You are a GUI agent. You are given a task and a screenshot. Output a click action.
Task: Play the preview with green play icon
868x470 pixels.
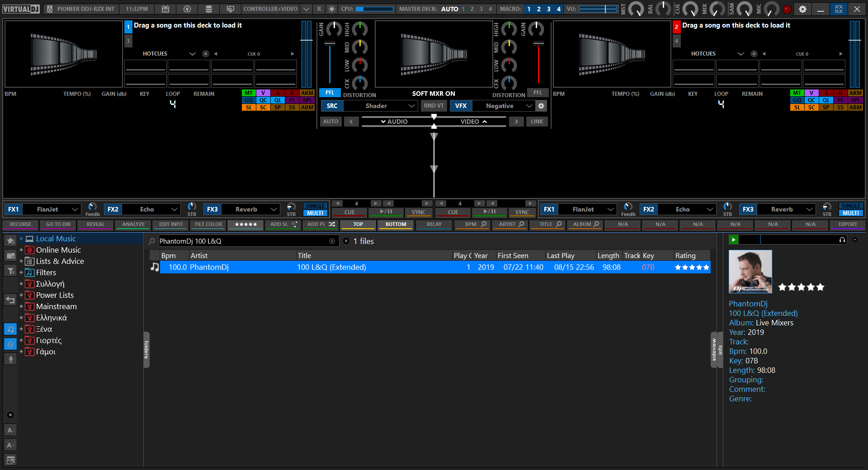(734, 240)
